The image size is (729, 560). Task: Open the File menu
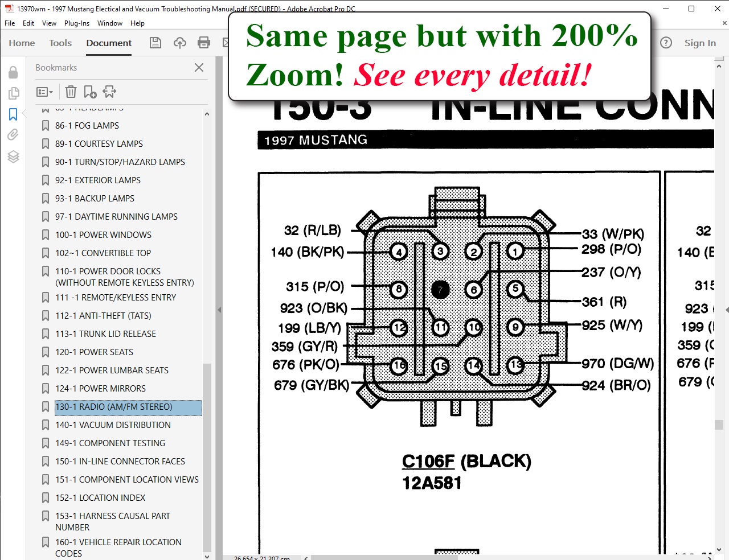[10, 23]
